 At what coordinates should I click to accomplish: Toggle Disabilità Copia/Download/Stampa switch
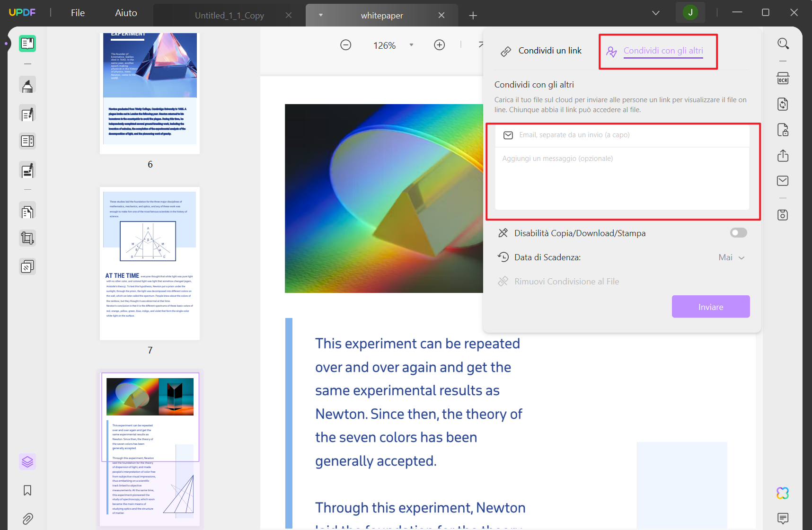point(738,232)
